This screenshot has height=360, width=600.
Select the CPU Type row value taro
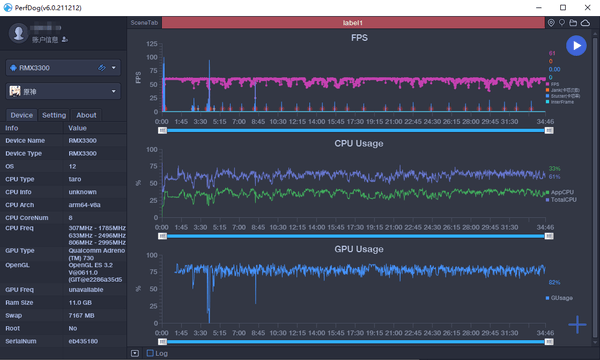(x=75, y=179)
